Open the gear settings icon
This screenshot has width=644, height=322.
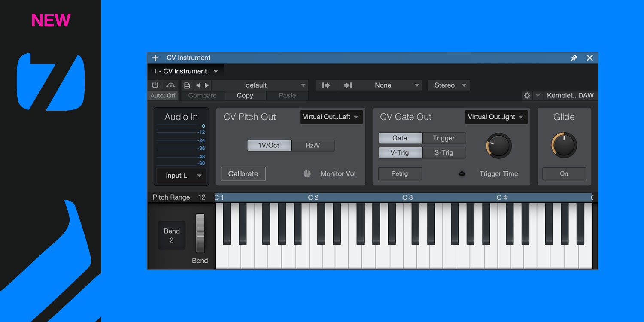tap(527, 96)
